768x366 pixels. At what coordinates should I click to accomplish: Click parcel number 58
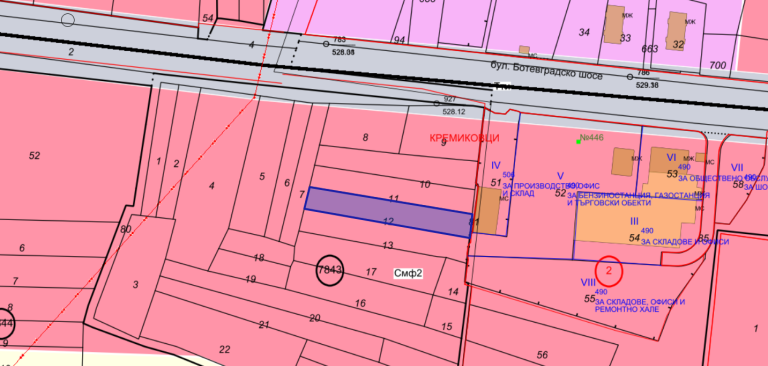pyautogui.click(x=738, y=184)
